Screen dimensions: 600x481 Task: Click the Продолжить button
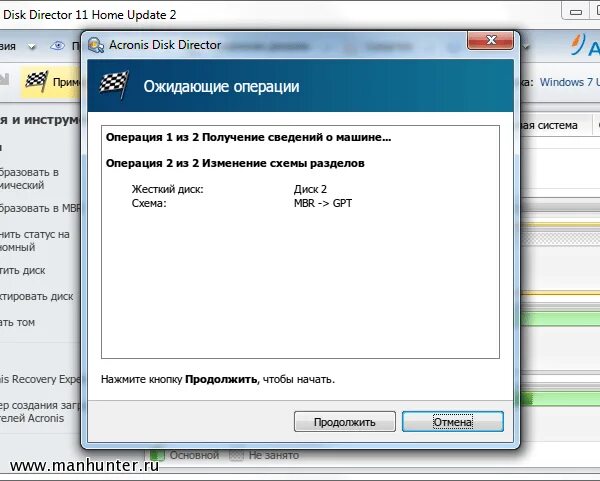[x=344, y=422]
